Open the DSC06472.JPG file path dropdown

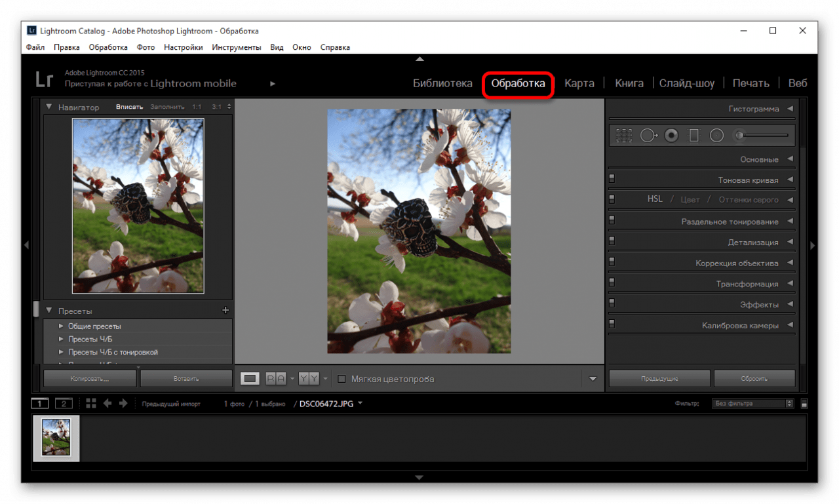coord(361,403)
